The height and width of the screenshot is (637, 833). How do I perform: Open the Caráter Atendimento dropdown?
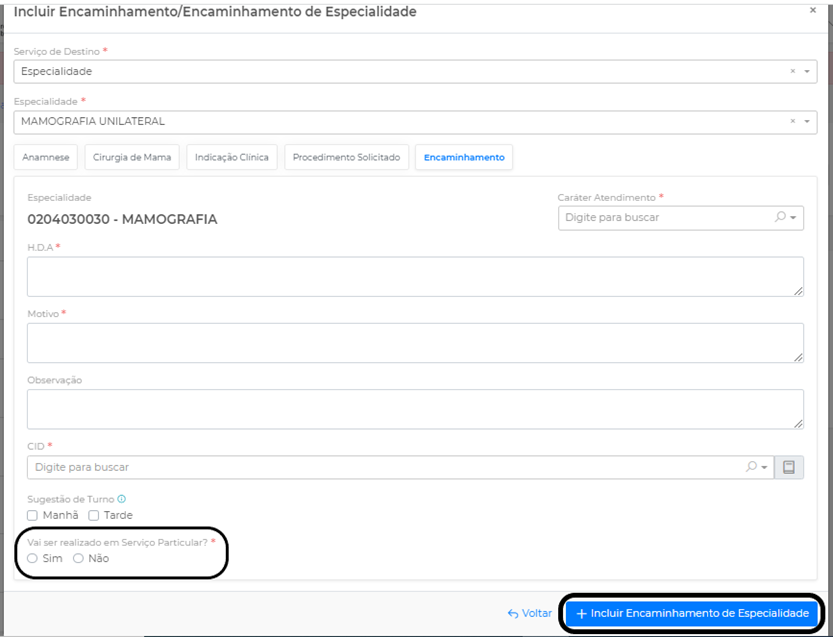pos(794,217)
